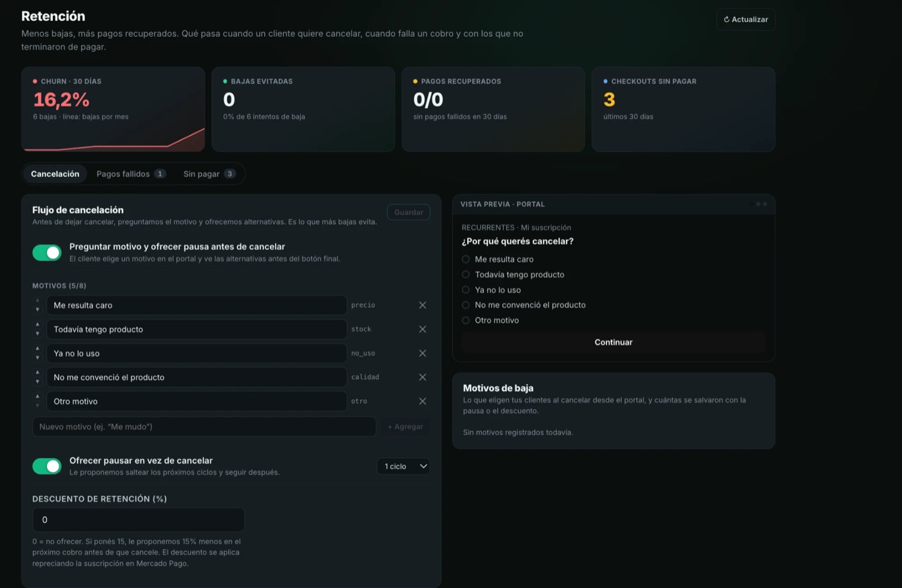The width and height of the screenshot is (902, 588).
Task: Move "Todavía tengo producto" reason up
Action: pyautogui.click(x=37, y=325)
